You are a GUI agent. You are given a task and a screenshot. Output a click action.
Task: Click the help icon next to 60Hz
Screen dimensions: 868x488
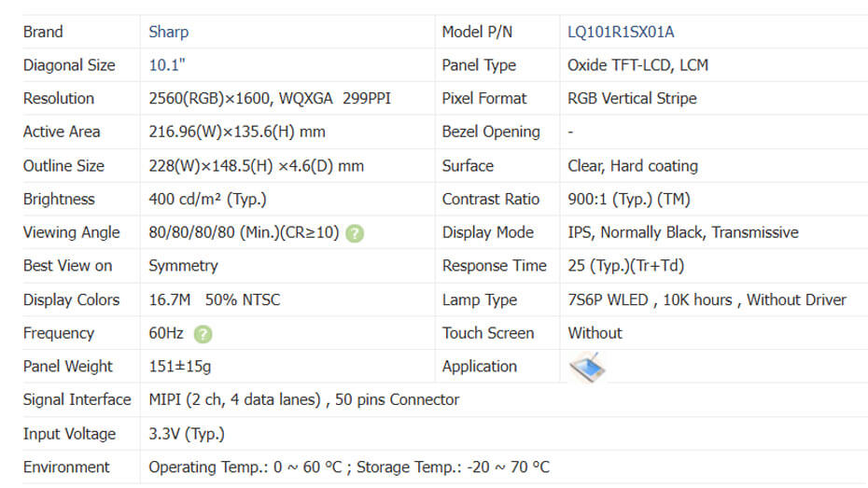point(203,333)
